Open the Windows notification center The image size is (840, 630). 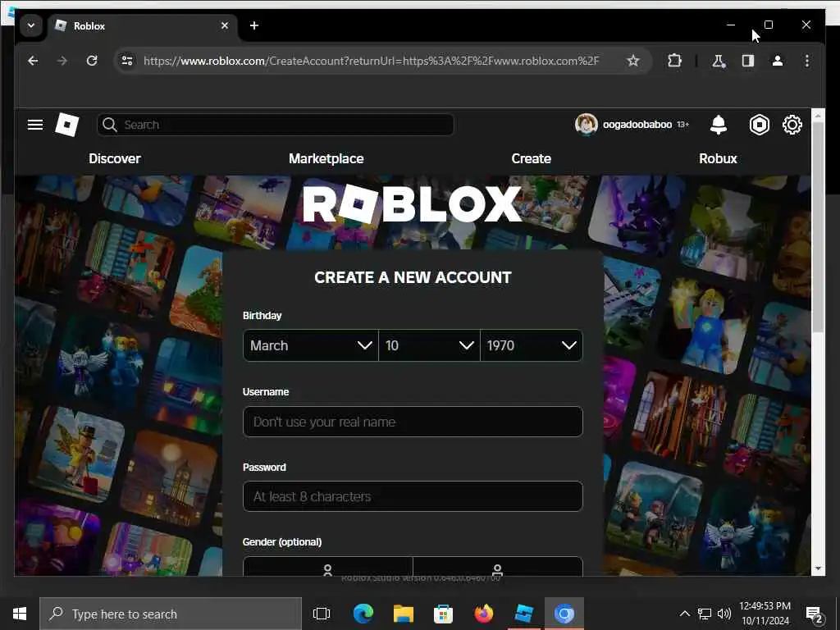click(x=815, y=614)
